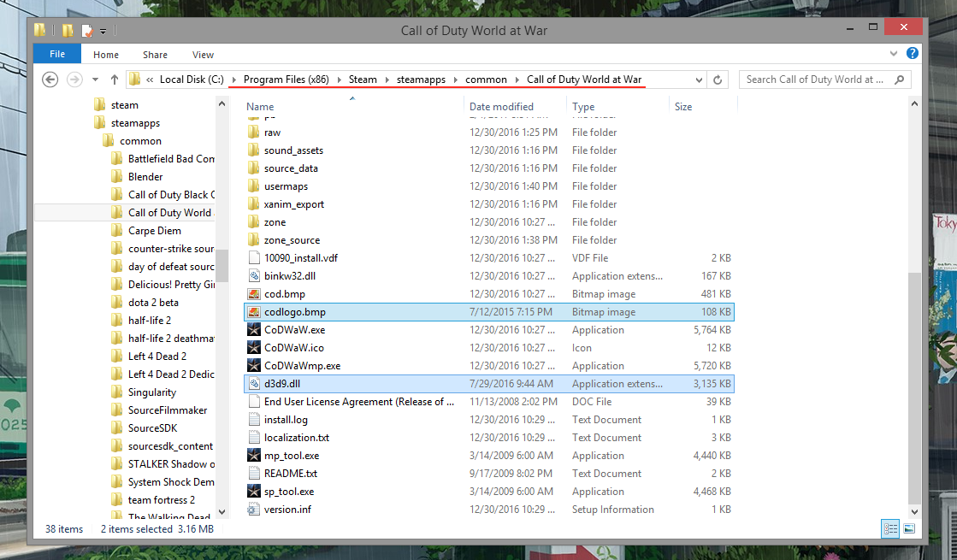Image resolution: width=957 pixels, height=560 pixels.
Task: Click the Steam breadcrumb segment
Action: point(363,80)
